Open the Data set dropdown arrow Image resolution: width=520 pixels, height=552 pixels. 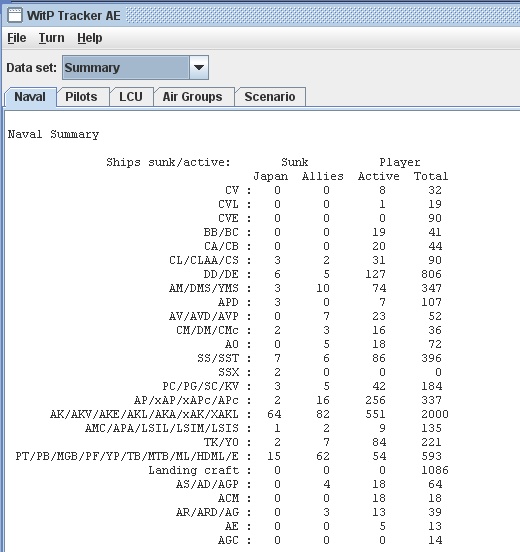tap(199, 67)
